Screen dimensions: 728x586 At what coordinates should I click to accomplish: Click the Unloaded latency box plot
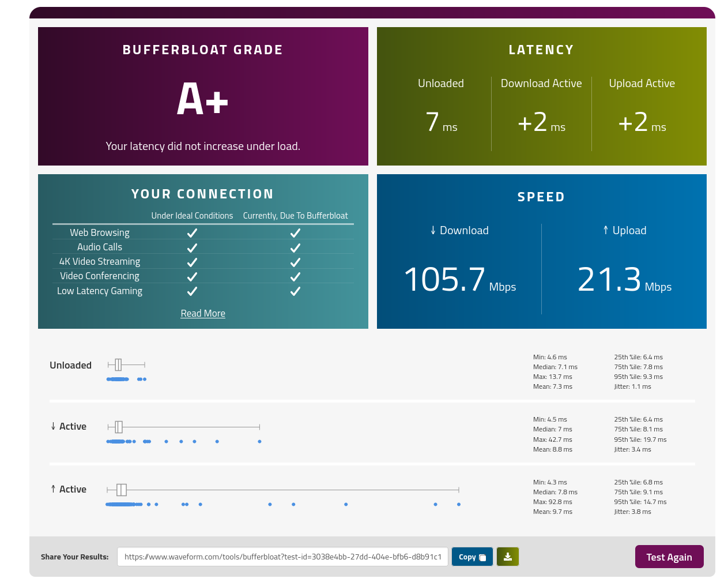(126, 365)
